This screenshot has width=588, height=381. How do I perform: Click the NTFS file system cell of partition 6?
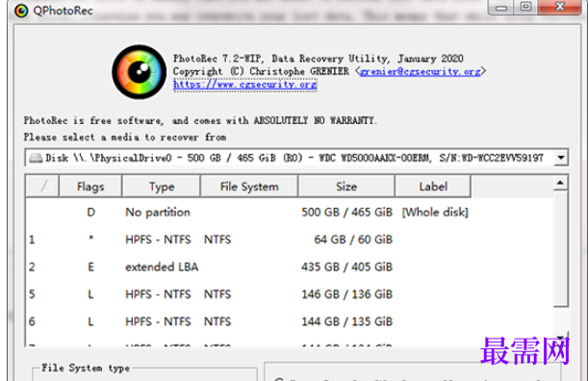coord(217,321)
